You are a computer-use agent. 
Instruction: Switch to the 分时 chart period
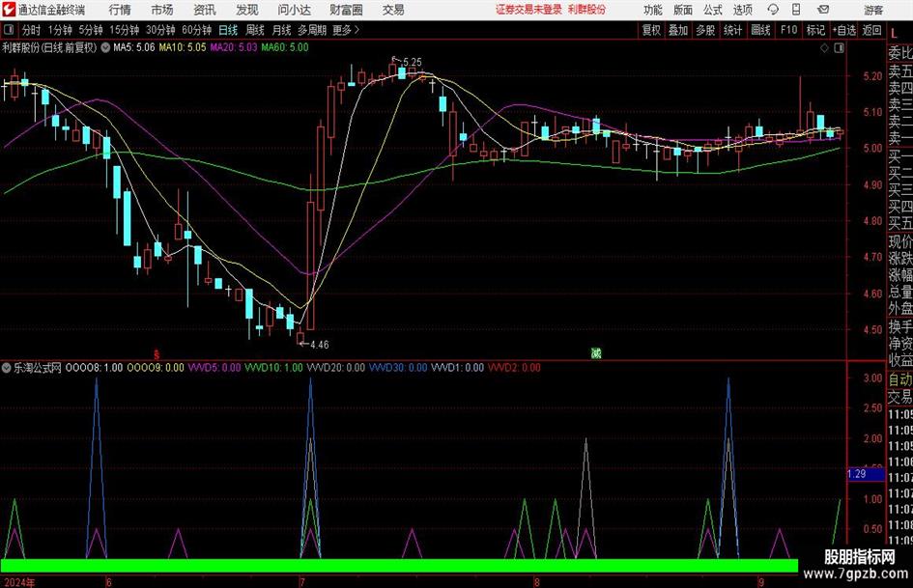coord(31,30)
